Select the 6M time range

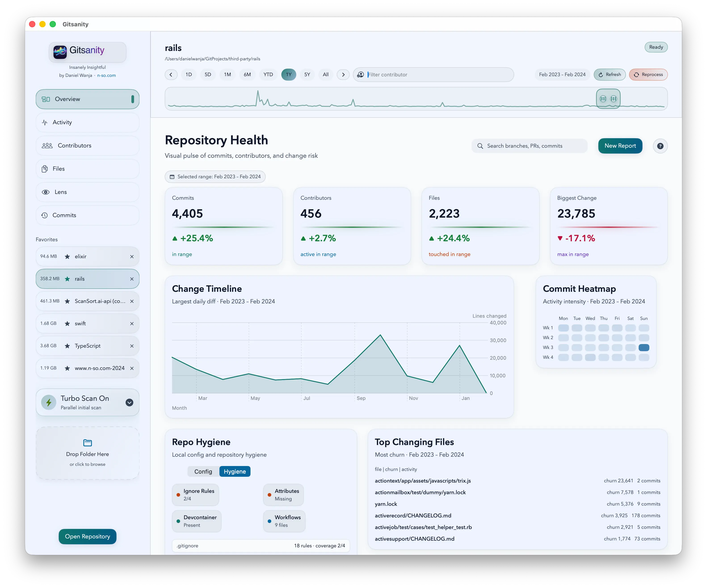tap(247, 75)
